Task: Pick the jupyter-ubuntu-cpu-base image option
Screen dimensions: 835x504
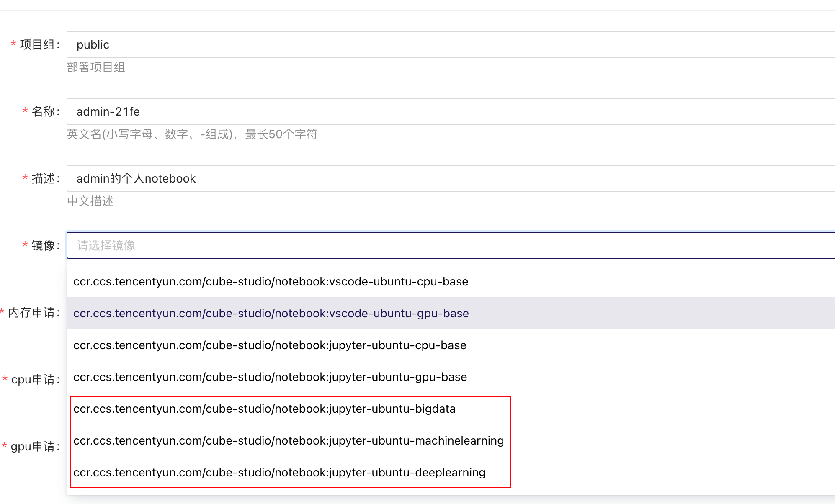Action: tap(270, 345)
